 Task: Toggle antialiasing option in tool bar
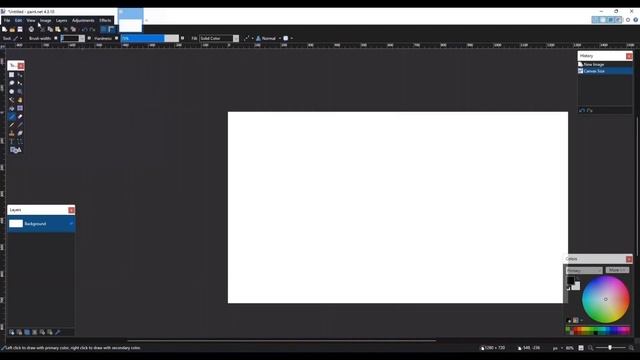247,38
